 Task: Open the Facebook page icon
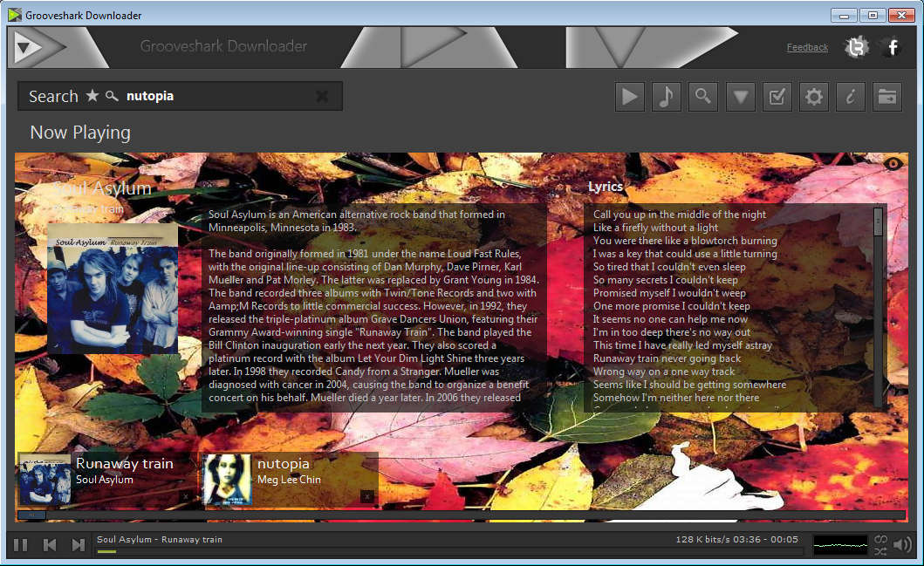point(893,46)
